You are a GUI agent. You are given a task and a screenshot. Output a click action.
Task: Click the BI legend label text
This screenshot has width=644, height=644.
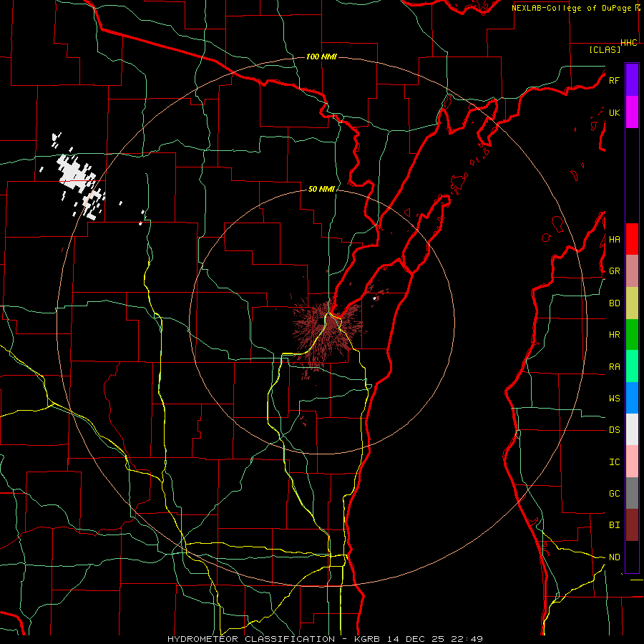pyautogui.click(x=614, y=525)
